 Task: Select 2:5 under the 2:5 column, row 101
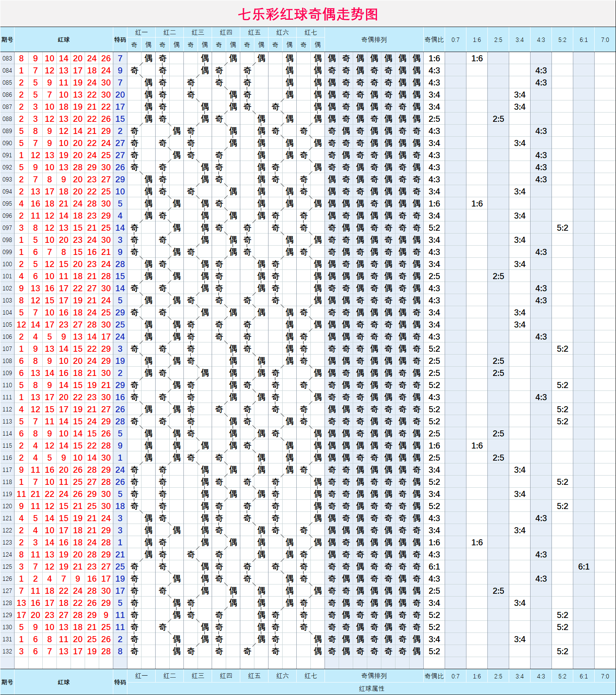[x=498, y=276]
